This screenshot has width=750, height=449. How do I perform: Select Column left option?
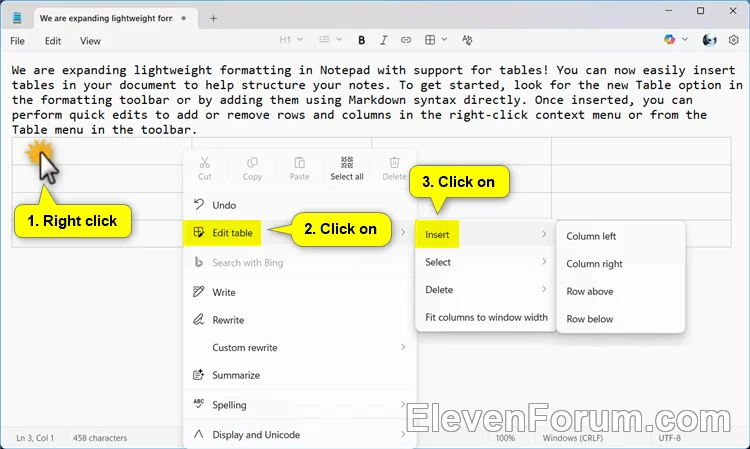pos(621,236)
